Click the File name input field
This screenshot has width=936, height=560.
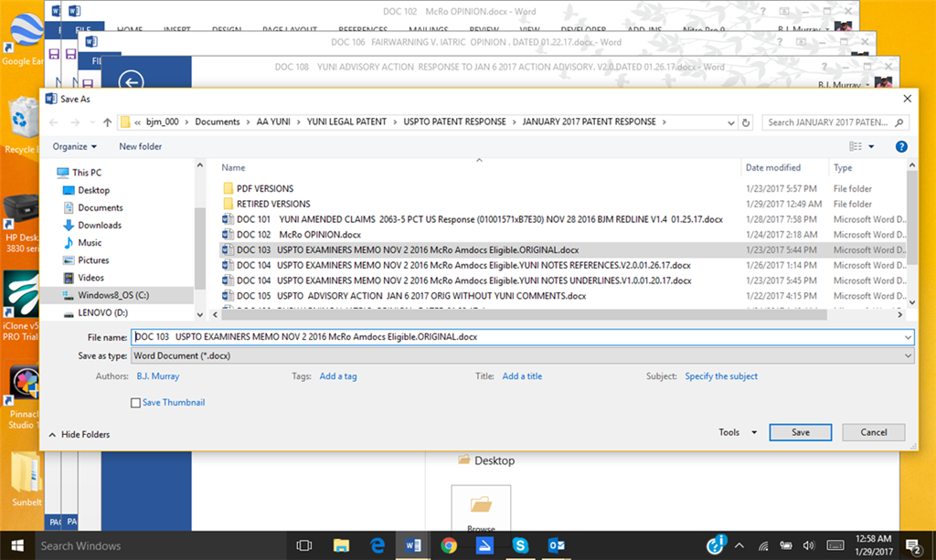[x=516, y=337]
